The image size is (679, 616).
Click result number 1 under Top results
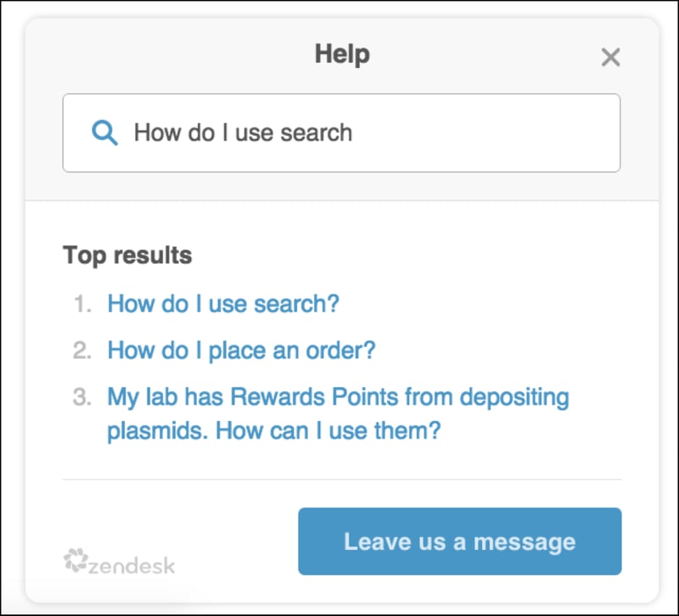(222, 304)
